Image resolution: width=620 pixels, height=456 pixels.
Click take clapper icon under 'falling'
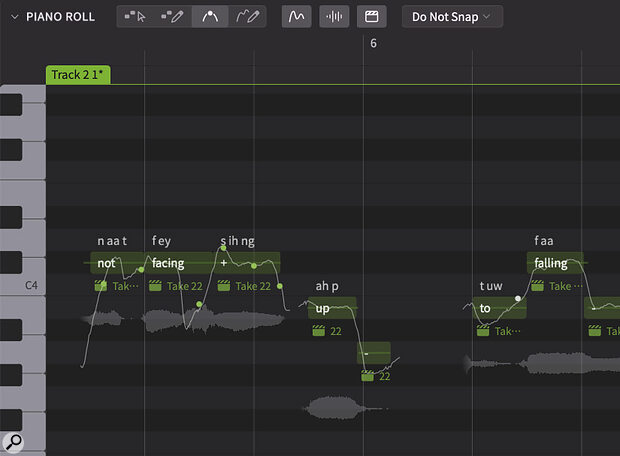[x=537, y=286]
